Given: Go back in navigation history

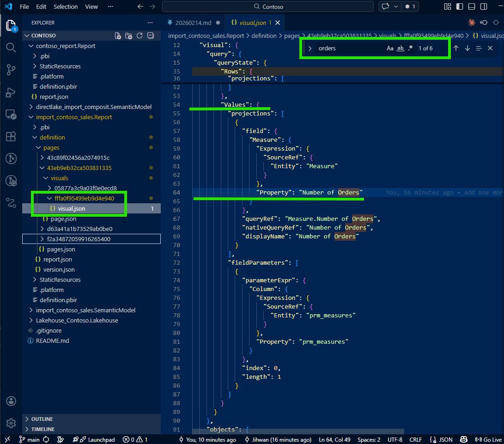Looking at the screenshot, I should click(140, 6).
